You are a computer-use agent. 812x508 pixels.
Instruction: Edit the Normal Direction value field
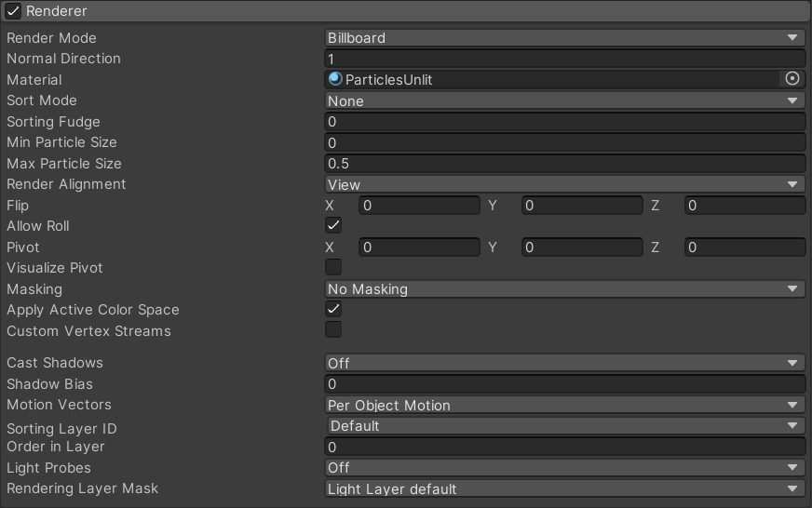click(x=565, y=59)
